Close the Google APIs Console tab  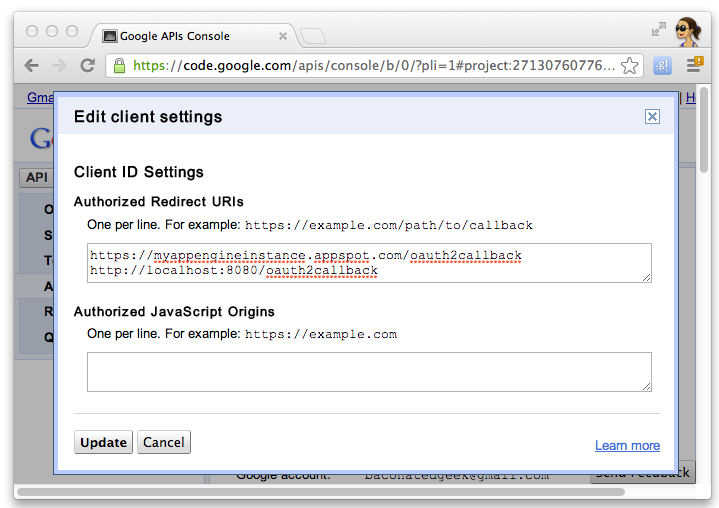click(x=282, y=36)
